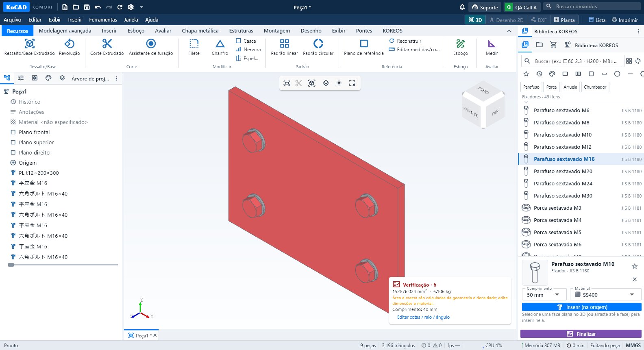
Task: Open the Medir measurement tool
Action: [x=492, y=47]
